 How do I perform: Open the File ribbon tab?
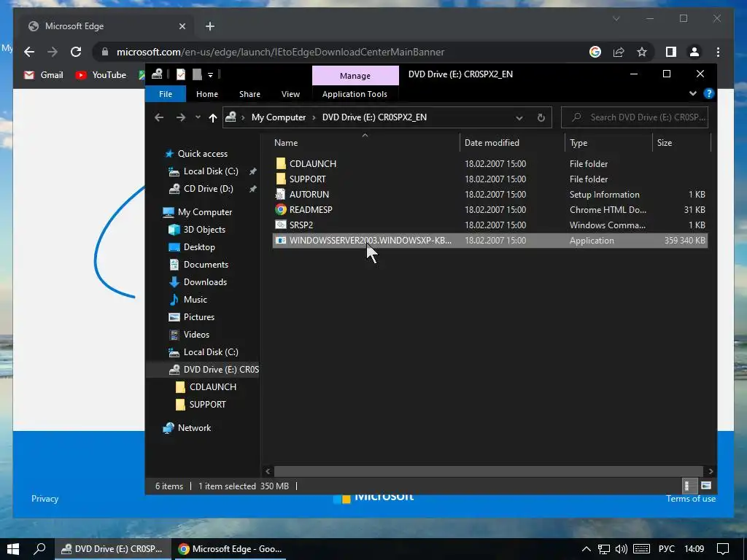click(x=166, y=94)
